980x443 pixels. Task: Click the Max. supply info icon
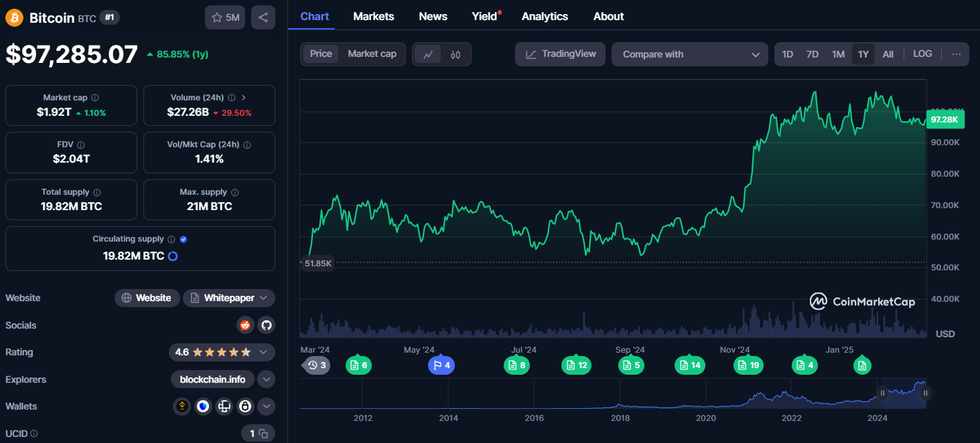234,192
